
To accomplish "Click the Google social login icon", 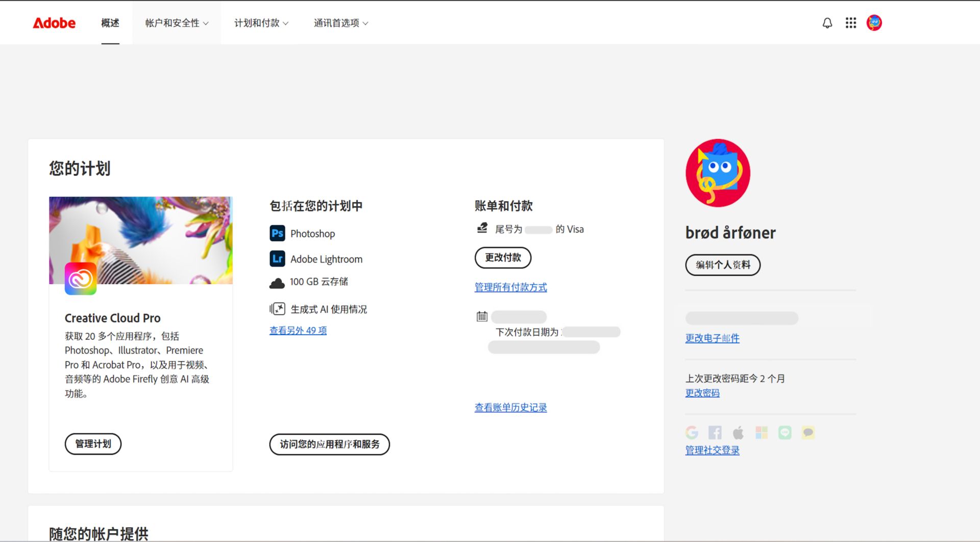I will 692,432.
